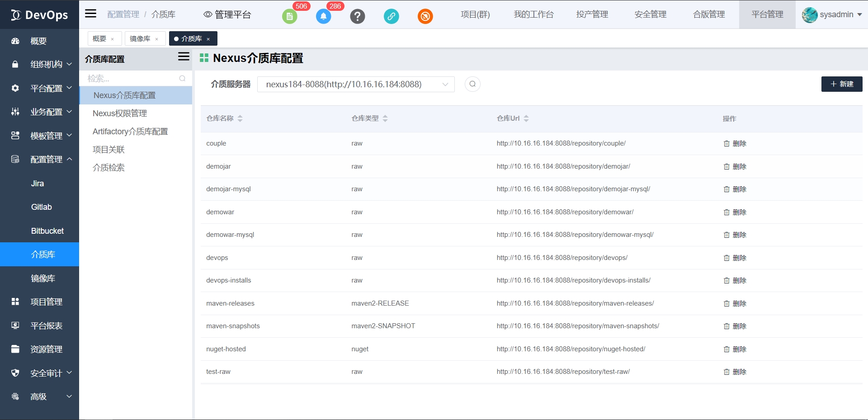The image size is (868, 420).
Task: Delete the couple repository via trash icon
Action: [x=726, y=144]
